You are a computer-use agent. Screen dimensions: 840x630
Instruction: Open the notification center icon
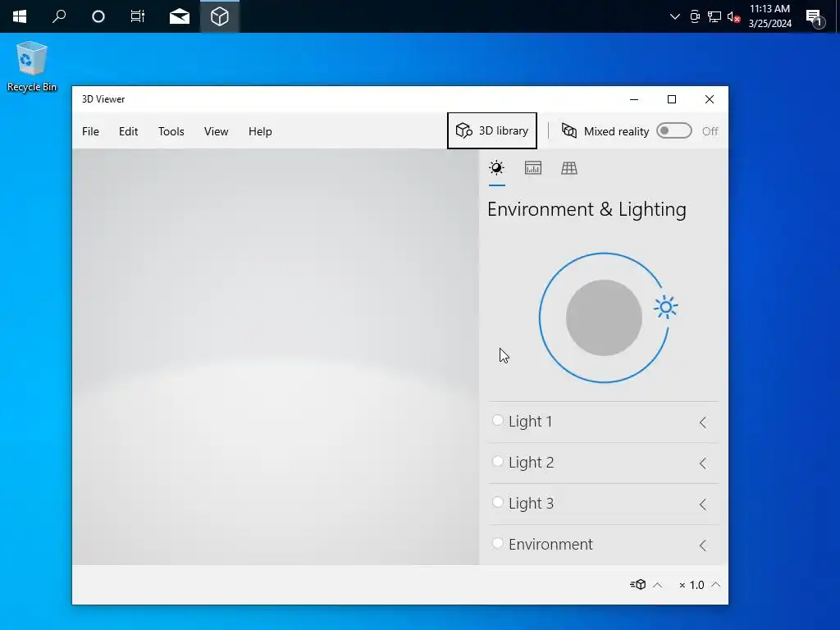click(x=815, y=18)
